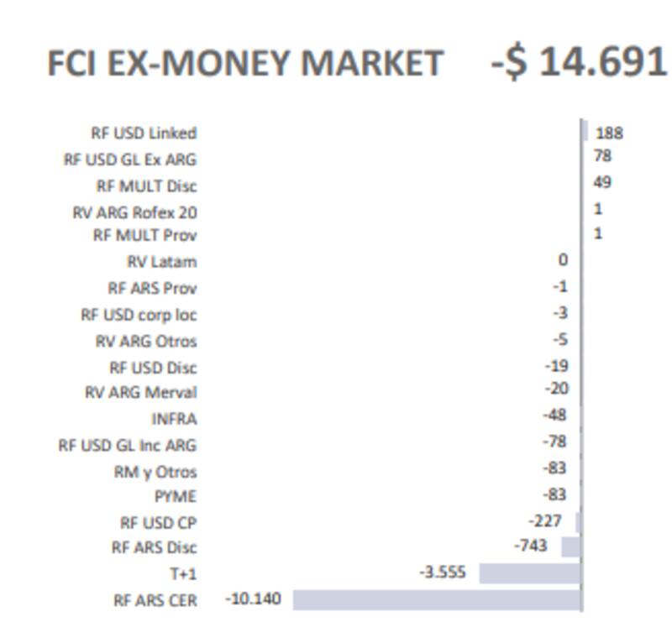Click the PYME category label
The height and width of the screenshot is (643, 672).
[x=175, y=496]
